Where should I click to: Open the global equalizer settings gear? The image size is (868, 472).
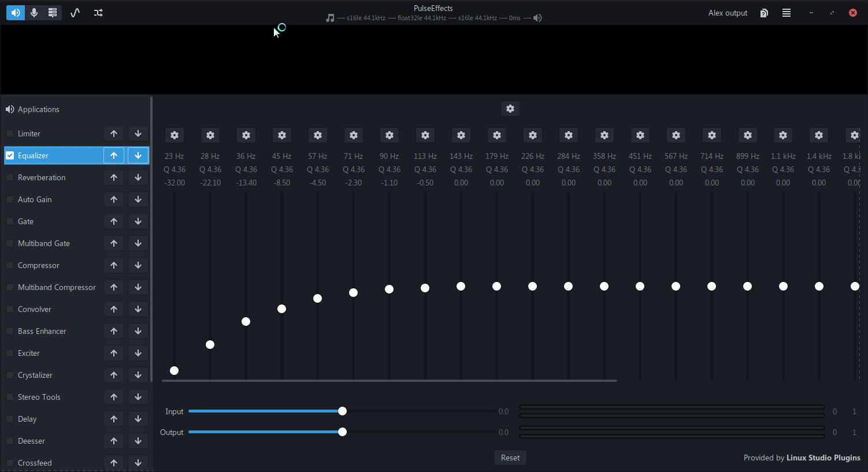[x=510, y=109]
